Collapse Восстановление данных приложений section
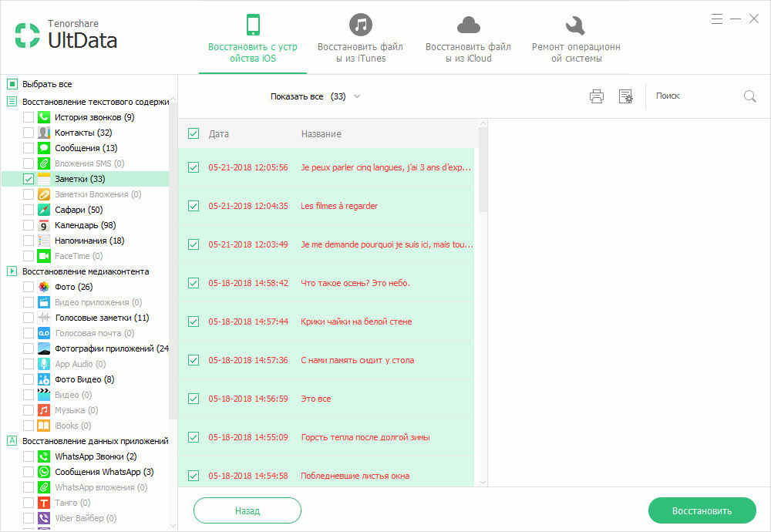The width and height of the screenshot is (771, 532). click(12, 441)
